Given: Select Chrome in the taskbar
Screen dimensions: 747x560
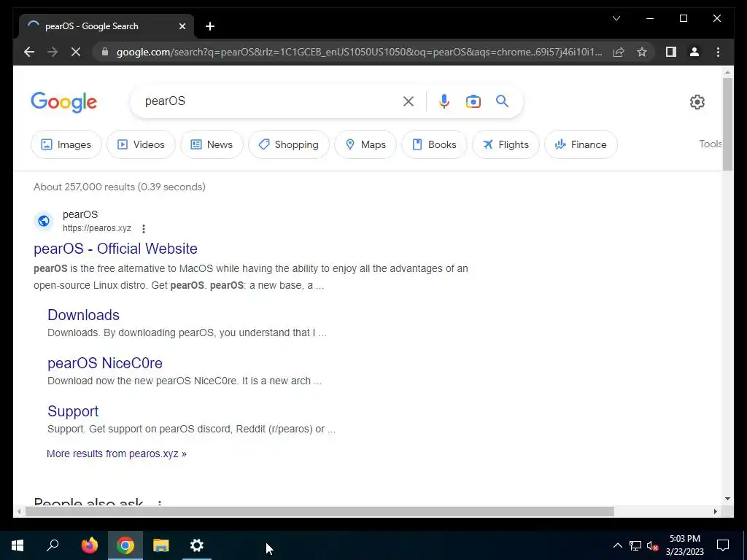Looking at the screenshot, I should [125, 545].
